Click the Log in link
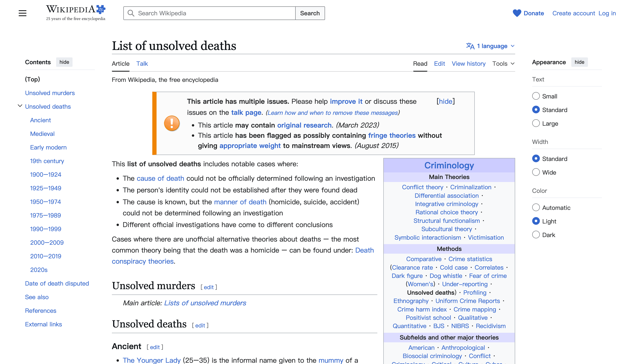The height and width of the screenshot is (364, 633). (x=607, y=13)
